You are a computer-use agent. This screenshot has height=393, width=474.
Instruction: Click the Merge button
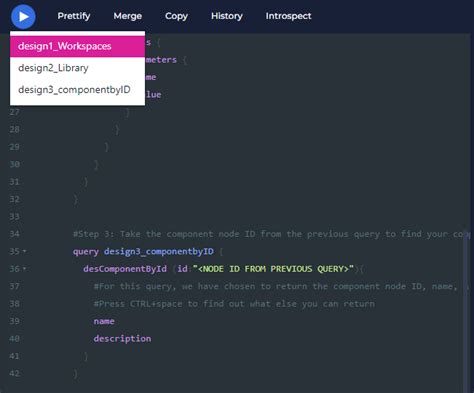pyautogui.click(x=128, y=16)
